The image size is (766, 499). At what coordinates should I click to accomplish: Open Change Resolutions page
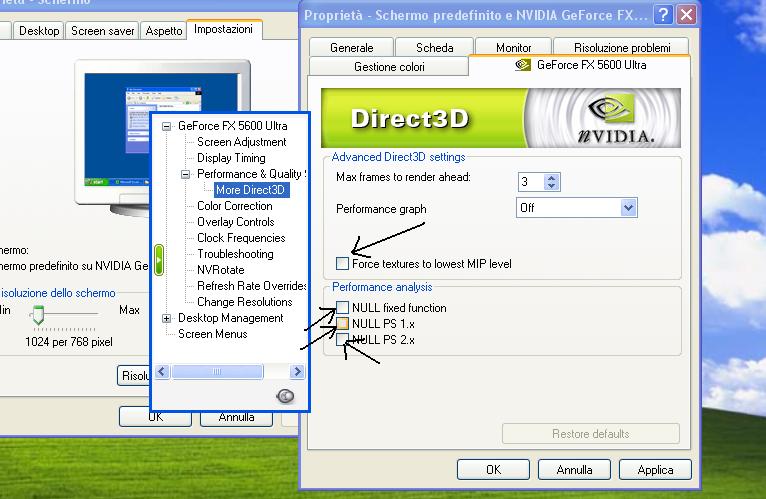[244, 302]
